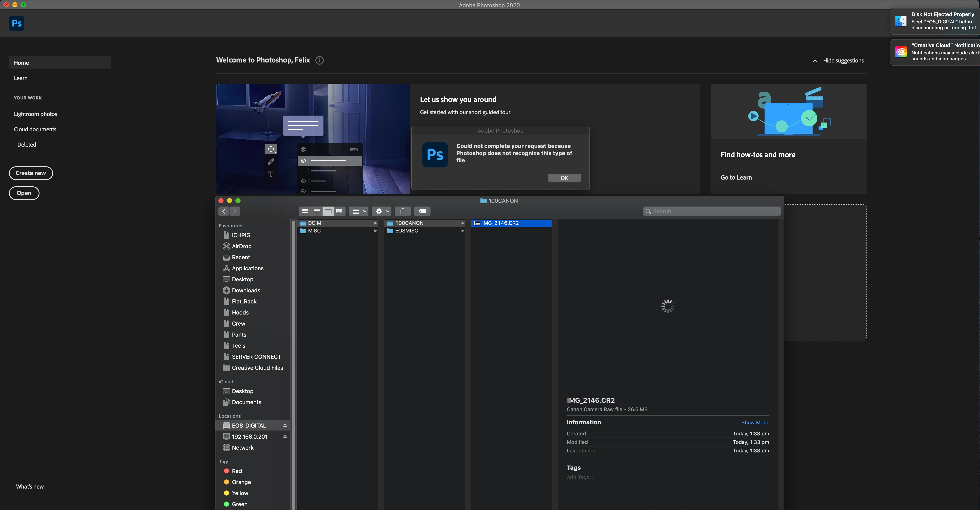Open the group-by arrangement dropdown
Viewport: 980px width, 510px height.
click(x=359, y=211)
